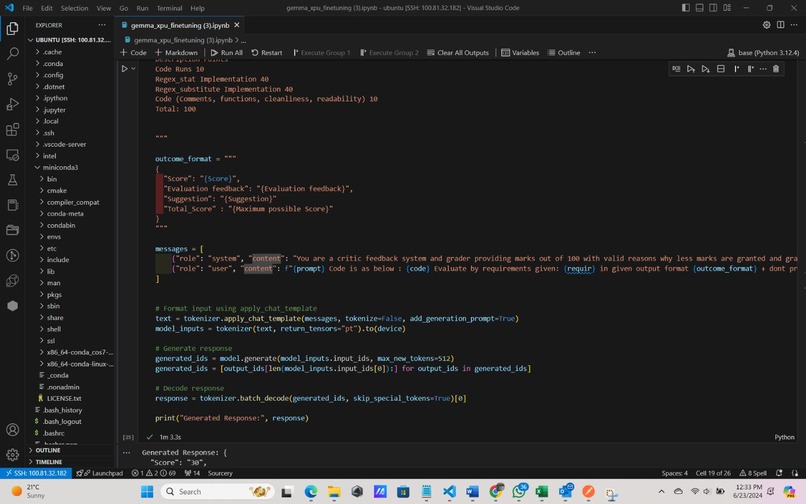Add a new Markdown cell
This screenshot has width=806, height=504.
[x=176, y=52]
